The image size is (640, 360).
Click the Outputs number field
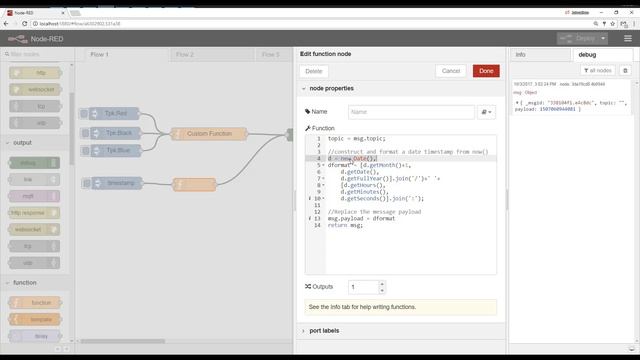point(363,287)
